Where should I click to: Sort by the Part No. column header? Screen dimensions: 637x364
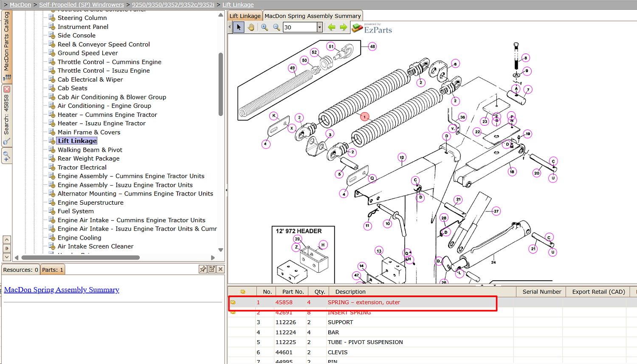click(293, 292)
